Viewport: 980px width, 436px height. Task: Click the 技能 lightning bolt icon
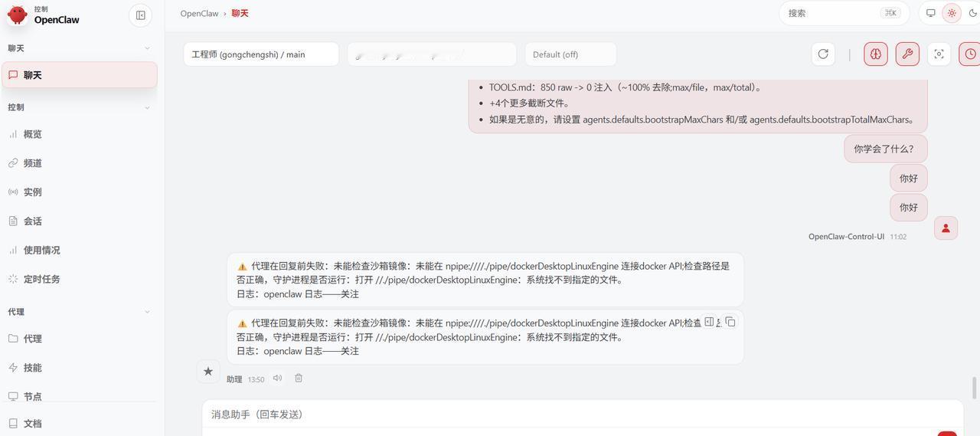click(13, 368)
